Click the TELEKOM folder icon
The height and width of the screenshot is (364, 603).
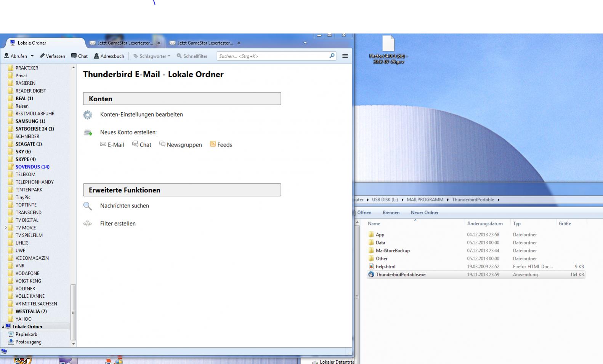click(x=11, y=174)
